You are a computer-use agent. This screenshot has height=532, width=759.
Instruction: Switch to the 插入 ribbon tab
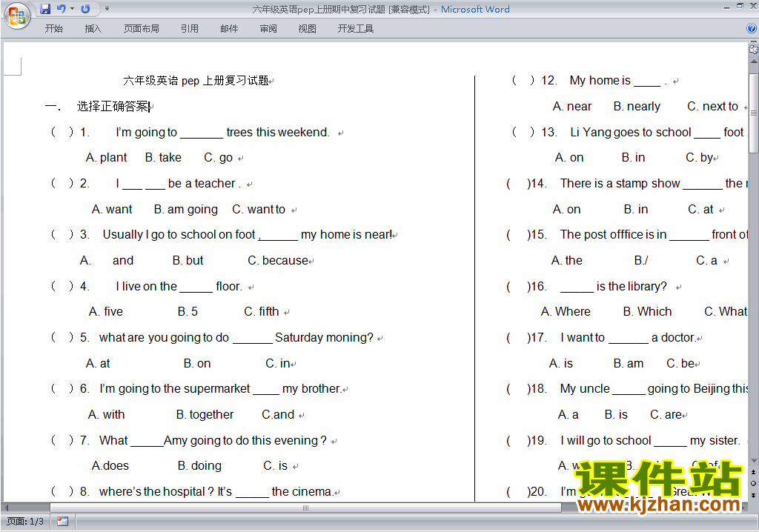[93, 29]
